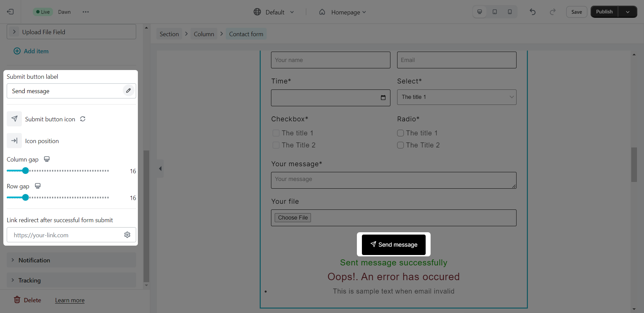Expand the Tracking section
Viewport: 644px width, 313px height.
click(71, 280)
